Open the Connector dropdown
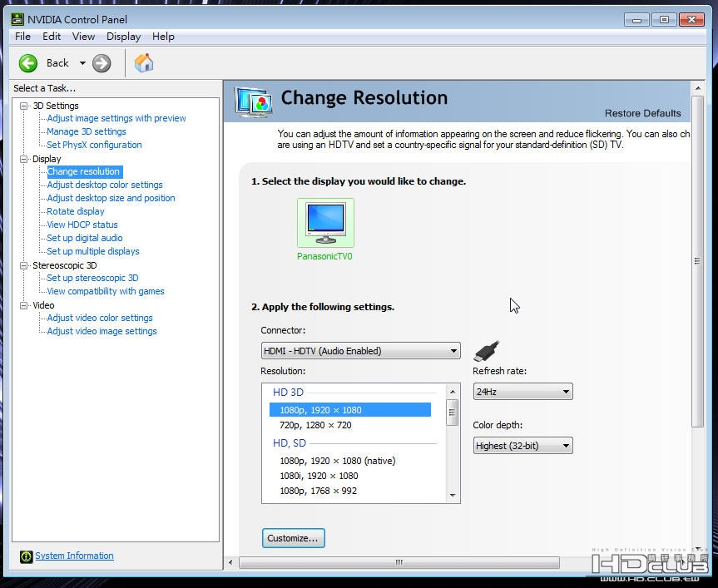 [x=360, y=351]
